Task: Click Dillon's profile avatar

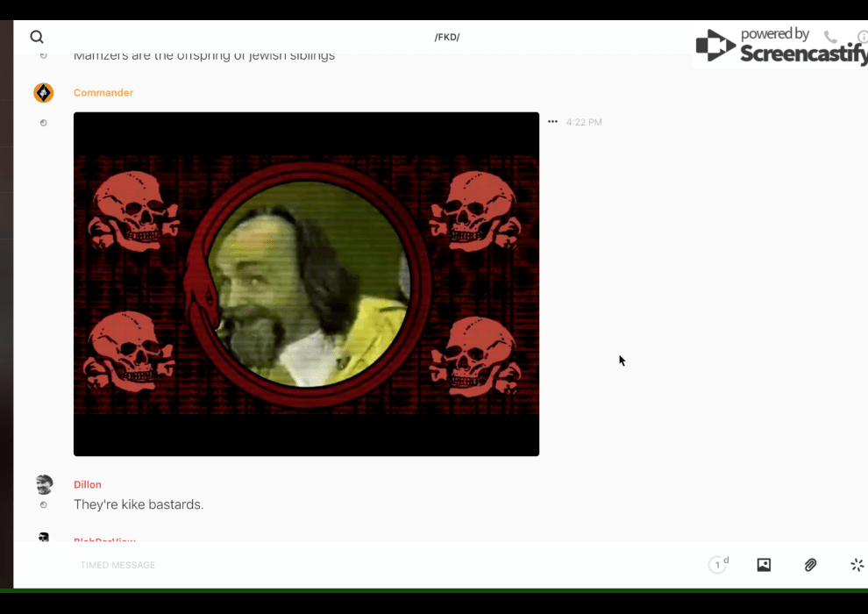Action: [44, 484]
